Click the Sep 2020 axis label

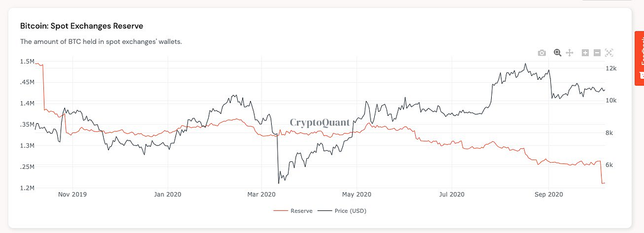point(548,194)
